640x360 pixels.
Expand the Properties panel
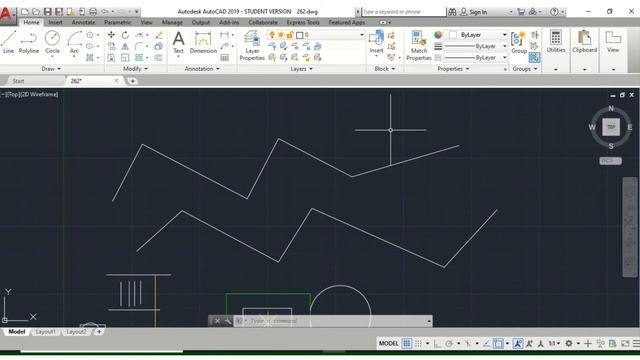pyautogui.click(x=453, y=69)
